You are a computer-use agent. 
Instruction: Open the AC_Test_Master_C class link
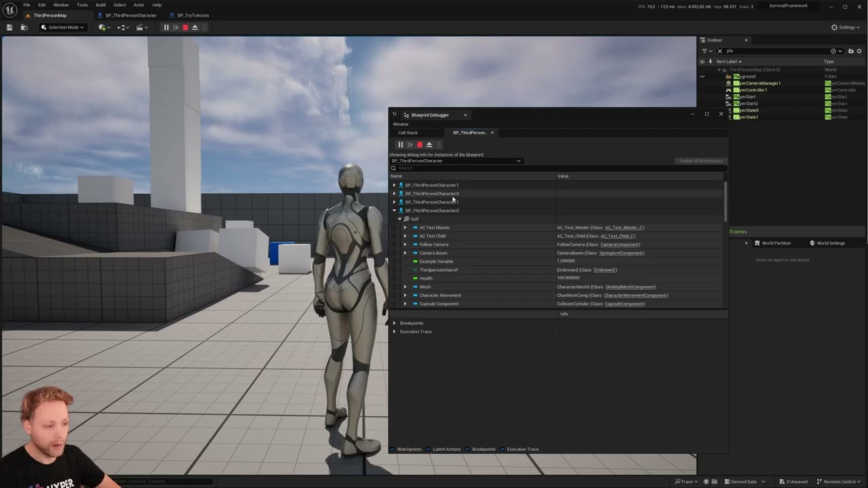[624, 228]
